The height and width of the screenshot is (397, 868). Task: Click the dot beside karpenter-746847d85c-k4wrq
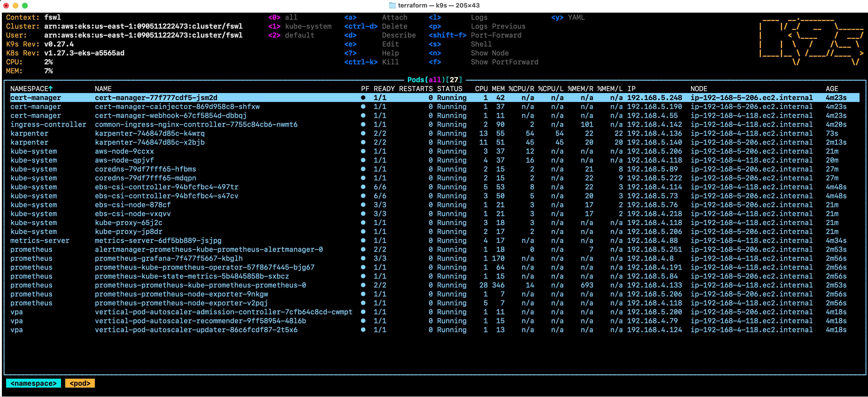[x=363, y=133]
